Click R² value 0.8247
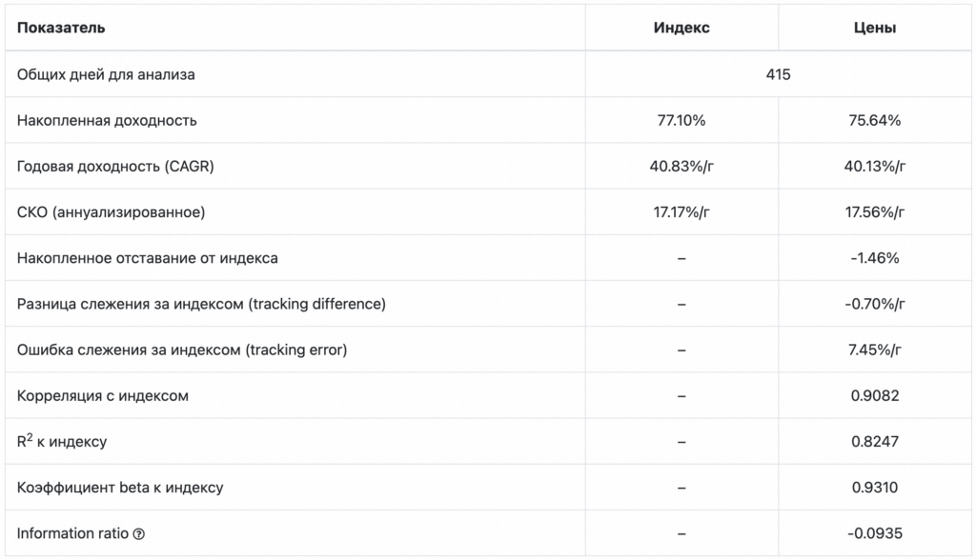The width and height of the screenshot is (976, 560). [x=875, y=442]
